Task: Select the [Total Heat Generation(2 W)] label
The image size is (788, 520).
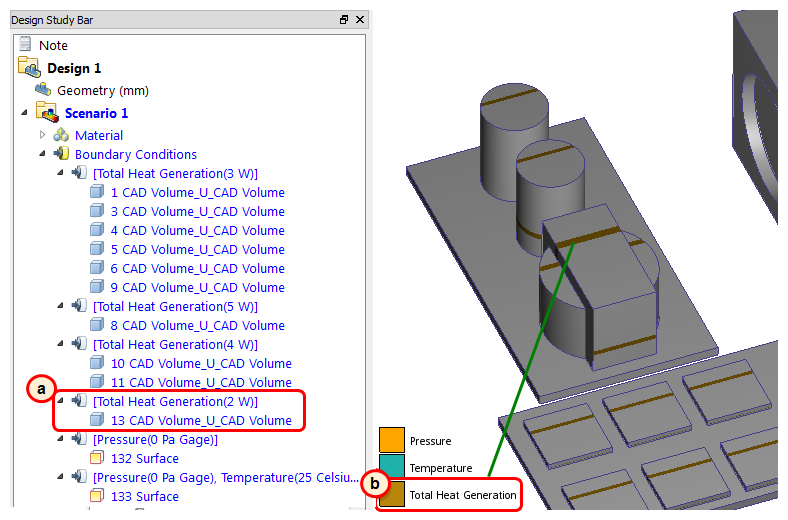Action: [x=175, y=401]
